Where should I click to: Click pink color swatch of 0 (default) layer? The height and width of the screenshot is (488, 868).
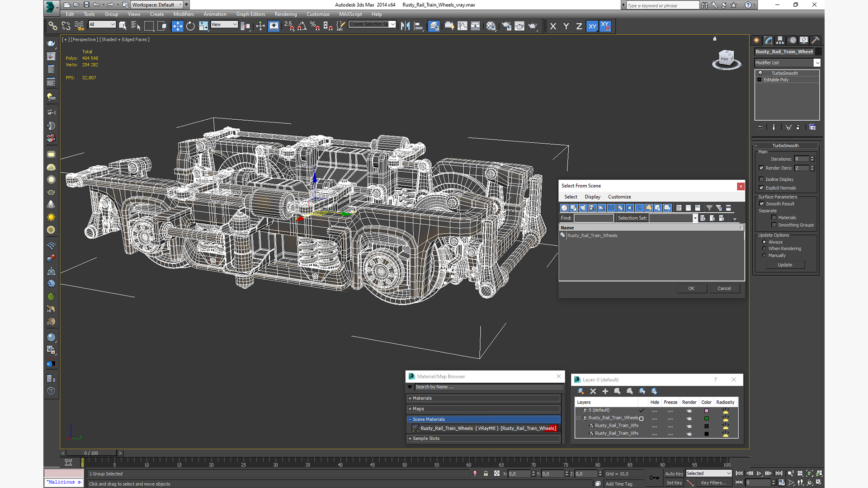pos(706,411)
